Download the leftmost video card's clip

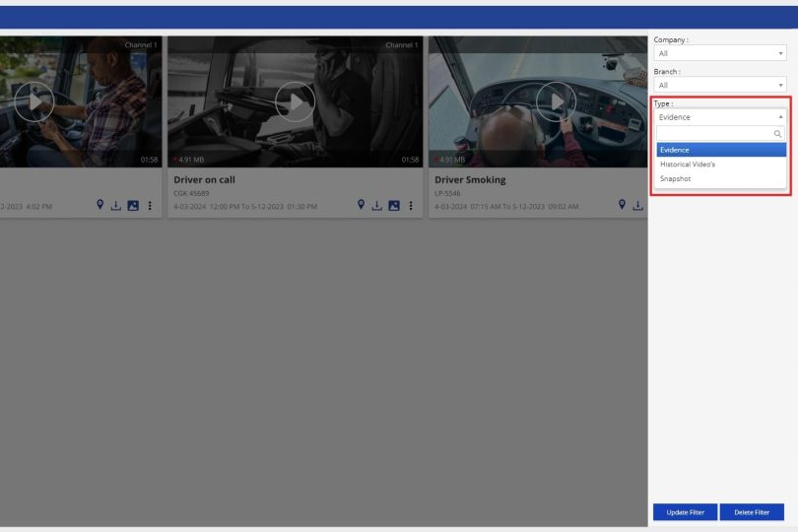pyautogui.click(x=116, y=205)
